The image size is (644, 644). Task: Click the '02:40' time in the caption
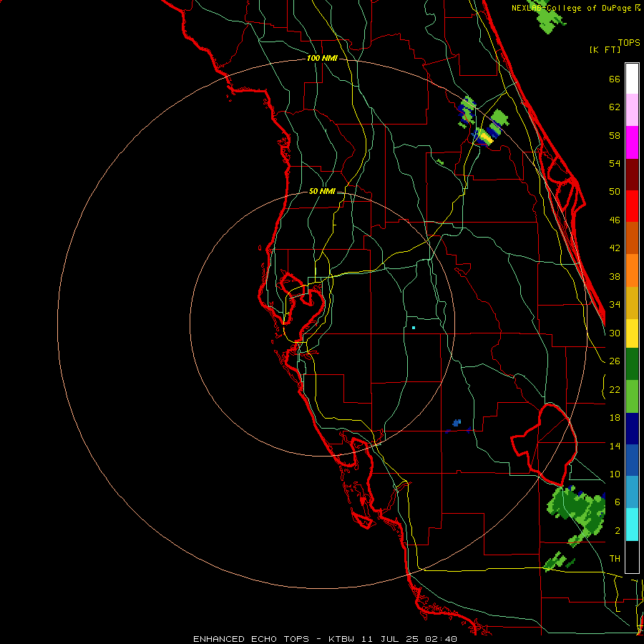[x=441, y=639]
